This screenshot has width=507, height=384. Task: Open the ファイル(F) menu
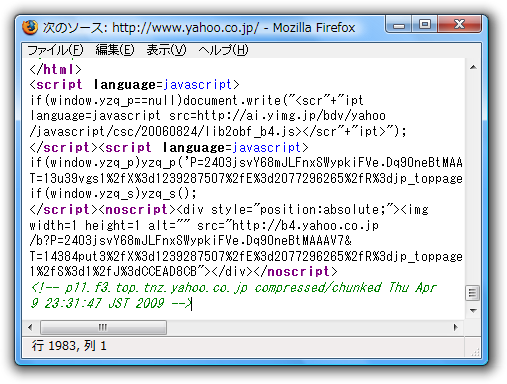(55, 50)
